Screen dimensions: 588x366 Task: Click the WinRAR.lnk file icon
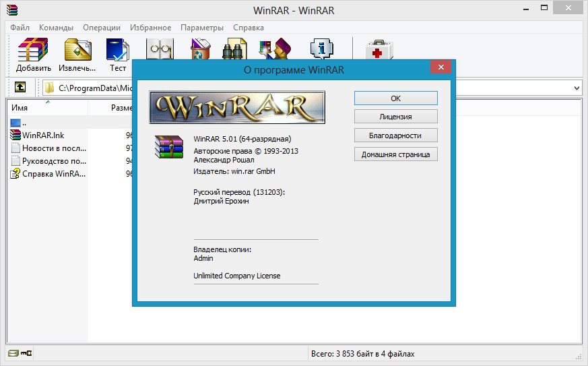tap(15, 135)
